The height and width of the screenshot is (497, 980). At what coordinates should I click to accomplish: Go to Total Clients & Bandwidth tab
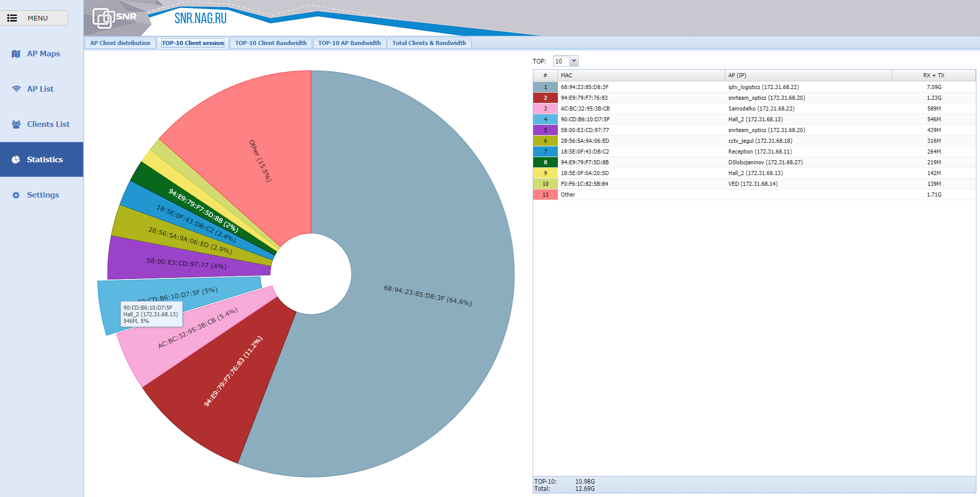coord(429,43)
